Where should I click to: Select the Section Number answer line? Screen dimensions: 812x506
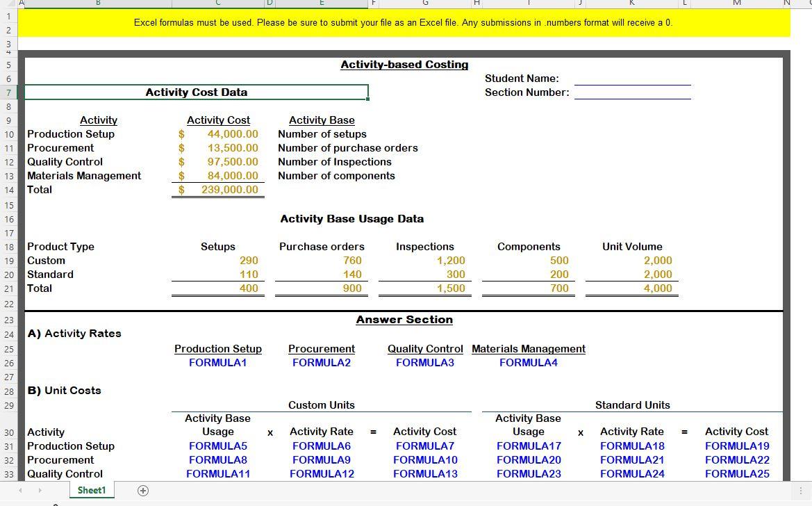coord(633,92)
